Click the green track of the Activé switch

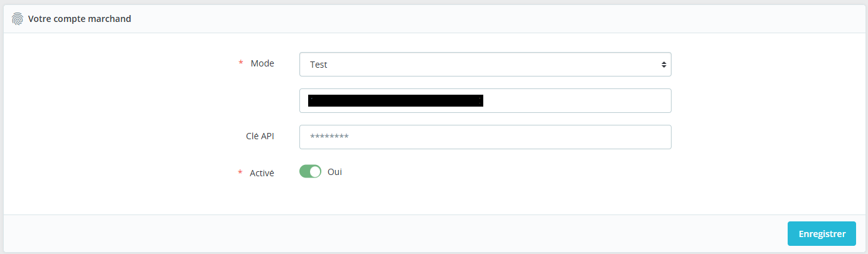point(305,172)
